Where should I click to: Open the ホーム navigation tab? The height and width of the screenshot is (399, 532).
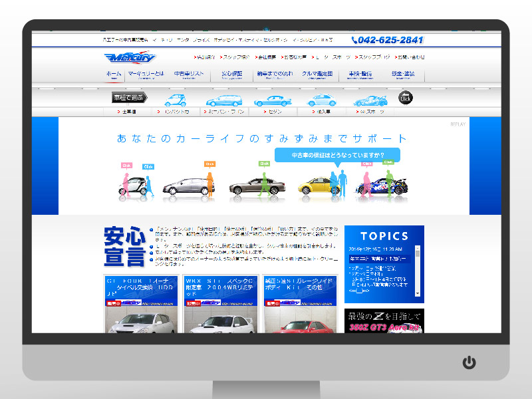click(x=114, y=74)
